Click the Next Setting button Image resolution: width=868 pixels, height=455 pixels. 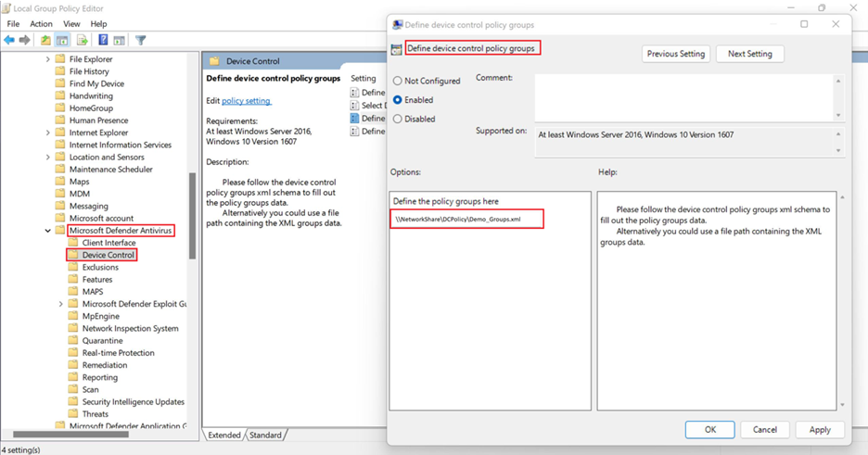(749, 54)
